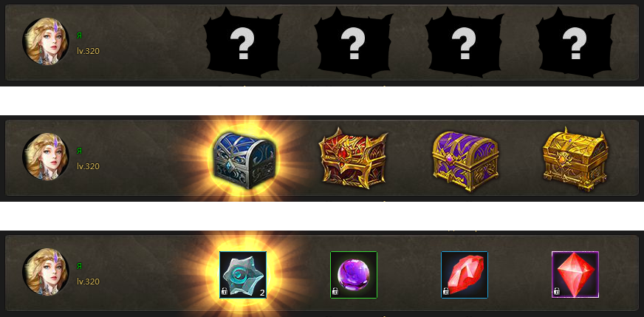The image size is (644, 317).
Task: Reveal the last question mark card
Action: pyautogui.click(x=575, y=43)
